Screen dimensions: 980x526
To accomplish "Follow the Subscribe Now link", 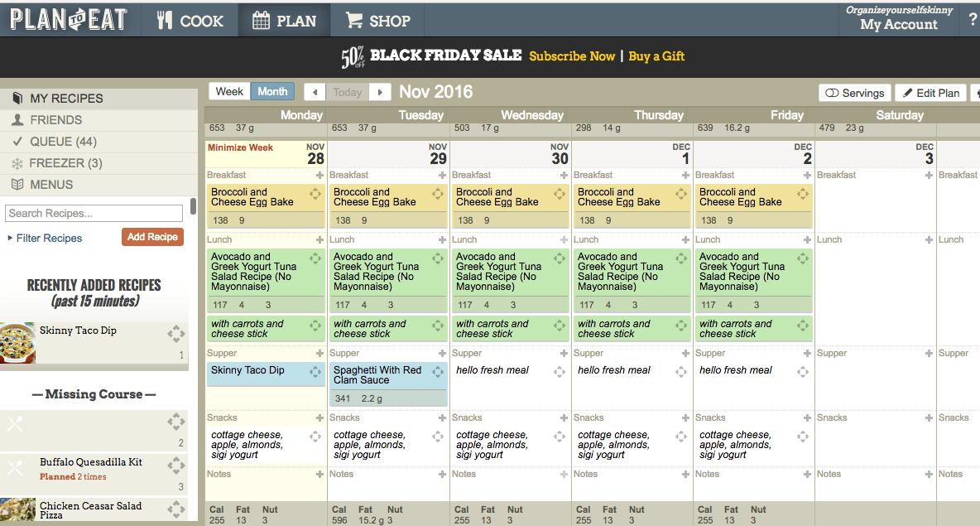I will point(572,56).
